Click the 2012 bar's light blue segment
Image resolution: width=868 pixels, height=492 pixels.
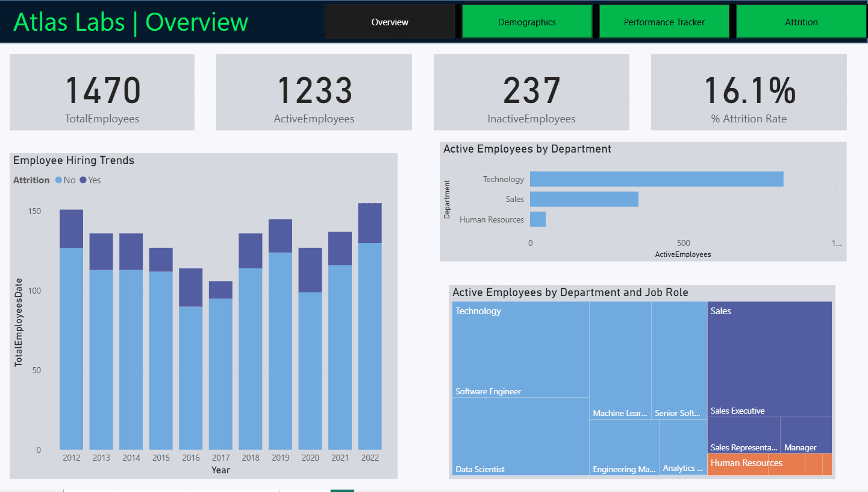tap(71, 348)
